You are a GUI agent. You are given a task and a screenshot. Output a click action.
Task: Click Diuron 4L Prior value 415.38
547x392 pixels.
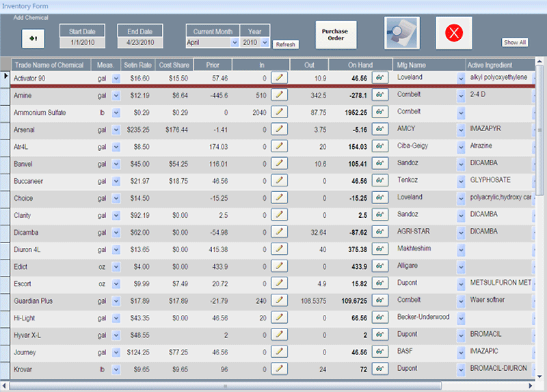[x=218, y=249]
